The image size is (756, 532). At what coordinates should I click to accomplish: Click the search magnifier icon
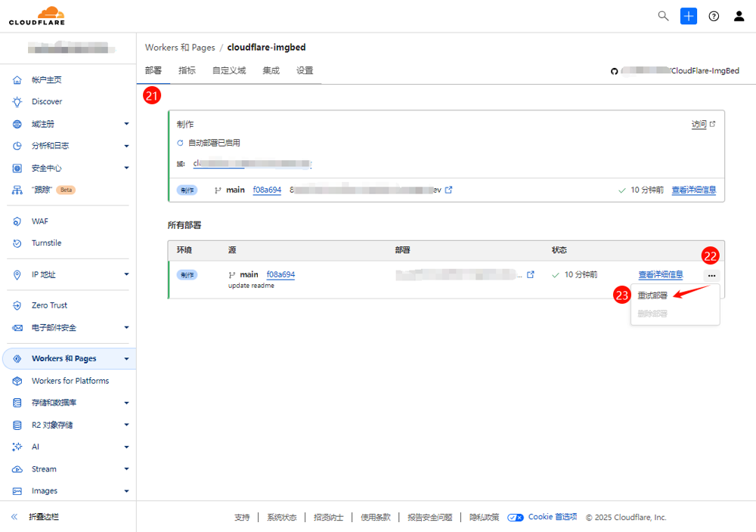click(x=663, y=16)
